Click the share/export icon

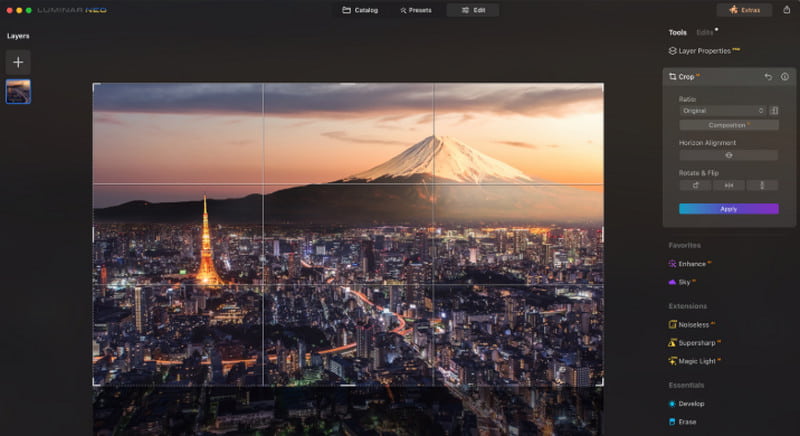pyautogui.click(x=786, y=10)
